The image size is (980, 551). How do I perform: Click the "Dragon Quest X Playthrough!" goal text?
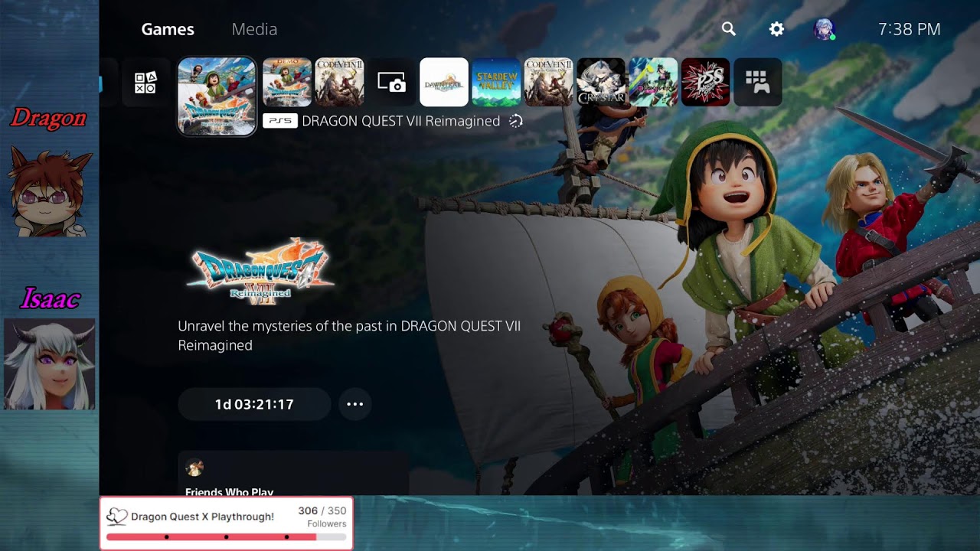coord(202,517)
